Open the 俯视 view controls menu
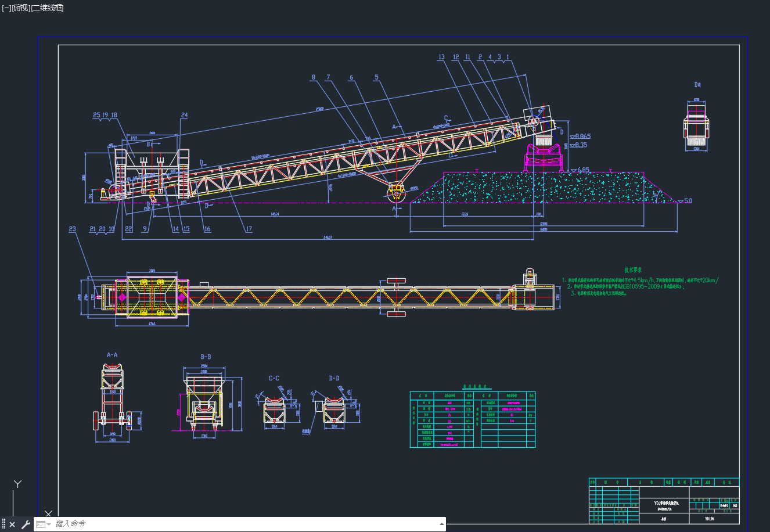This screenshot has height=532, width=770. pyautogui.click(x=20, y=8)
